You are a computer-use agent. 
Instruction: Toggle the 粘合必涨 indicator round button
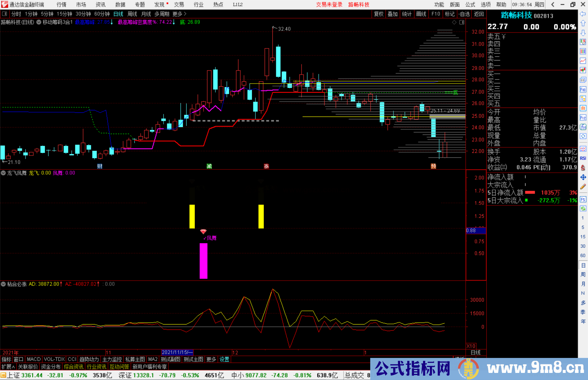(x=3, y=284)
